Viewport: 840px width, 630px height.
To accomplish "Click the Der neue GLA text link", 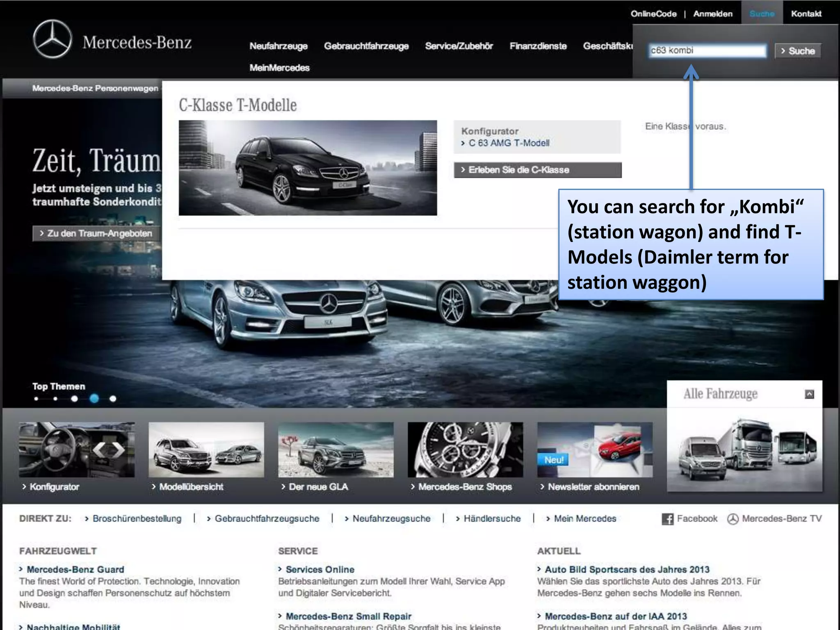I will coord(318,487).
